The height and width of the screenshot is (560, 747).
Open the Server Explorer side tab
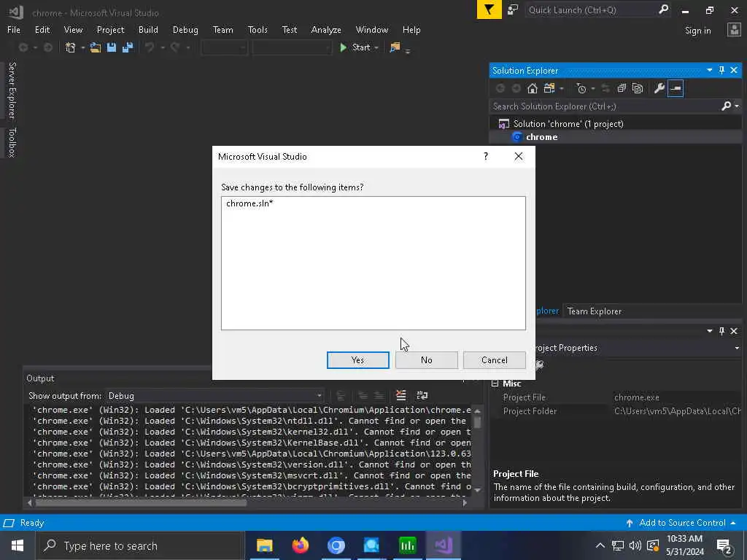12,90
